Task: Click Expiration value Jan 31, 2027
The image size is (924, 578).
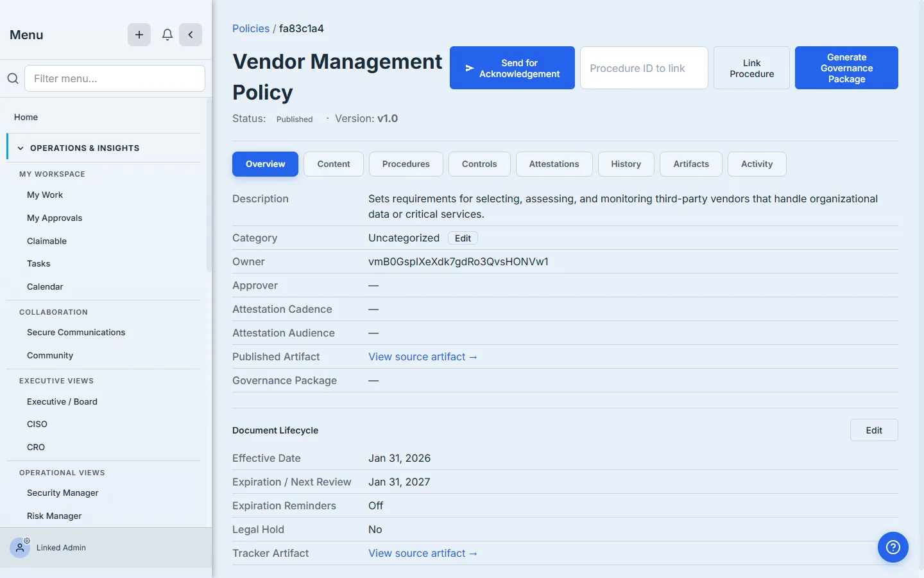Action: pos(399,482)
